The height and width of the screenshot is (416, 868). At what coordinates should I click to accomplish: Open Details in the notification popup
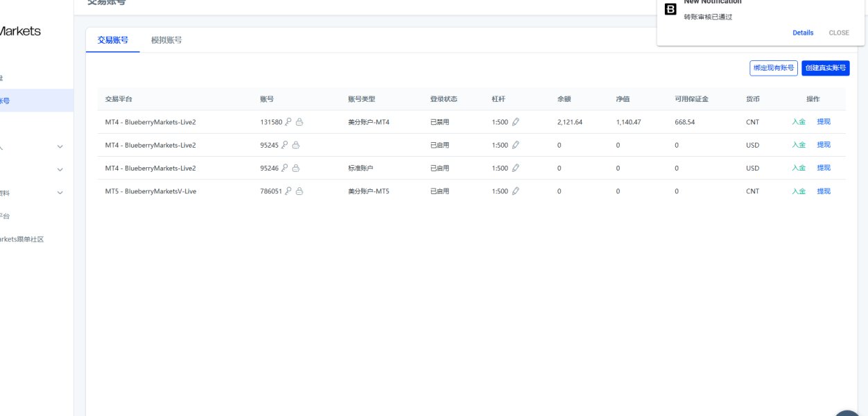click(x=803, y=33)
